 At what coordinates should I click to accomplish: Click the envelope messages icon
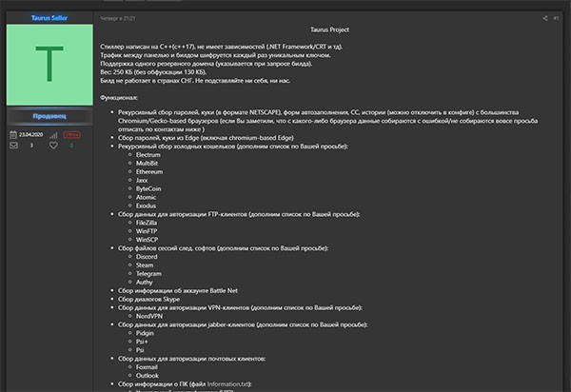(x=12, y=146)
